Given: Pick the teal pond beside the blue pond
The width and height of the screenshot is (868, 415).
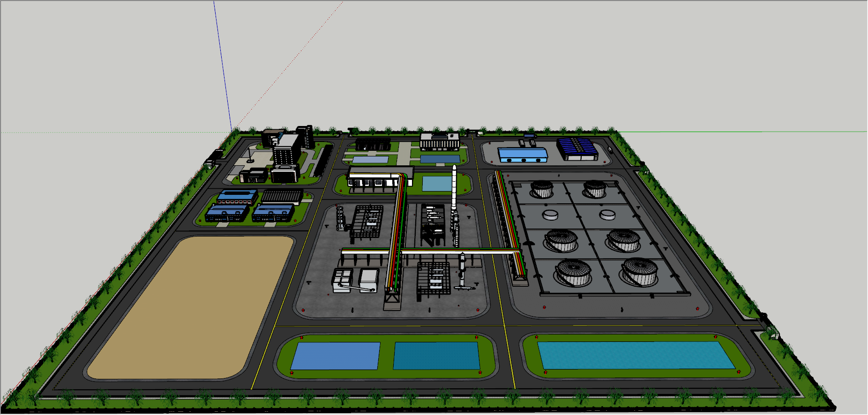Looking at the screenshot, I should [x=436, y=356].
